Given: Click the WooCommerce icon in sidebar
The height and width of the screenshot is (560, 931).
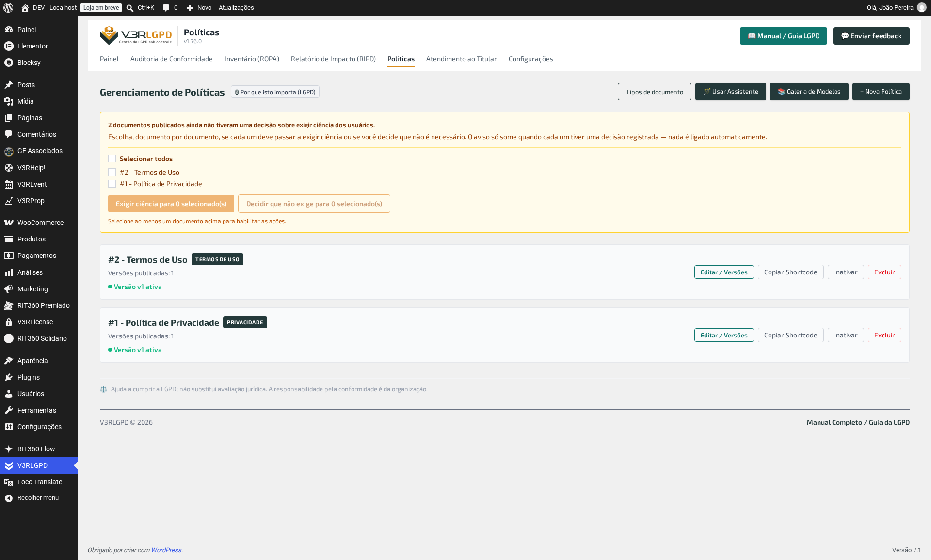Looking at the screenshot, I should pyautogui.click(x=9, y=223).
